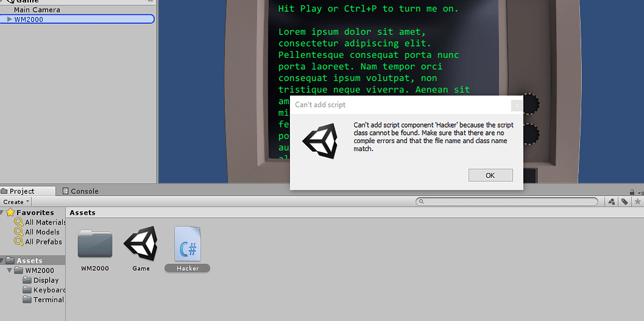Select Main Camera in the Hierarchy
The width and height of the screenshot is (644, 321).
37,10
